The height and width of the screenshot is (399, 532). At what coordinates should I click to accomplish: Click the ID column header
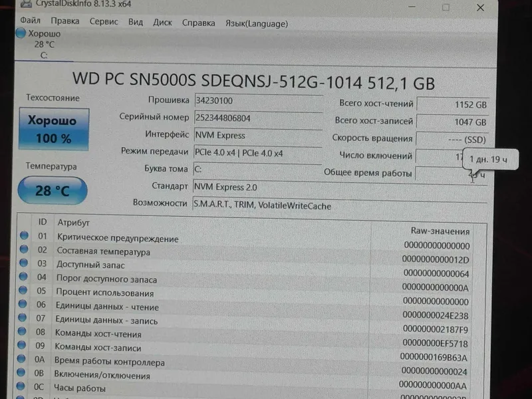(43, 222)
